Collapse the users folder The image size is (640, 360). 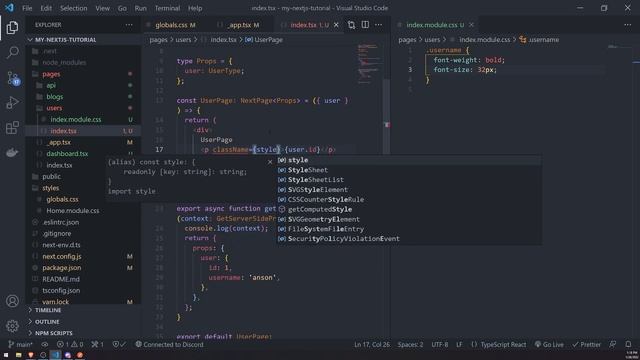(54, 108)
